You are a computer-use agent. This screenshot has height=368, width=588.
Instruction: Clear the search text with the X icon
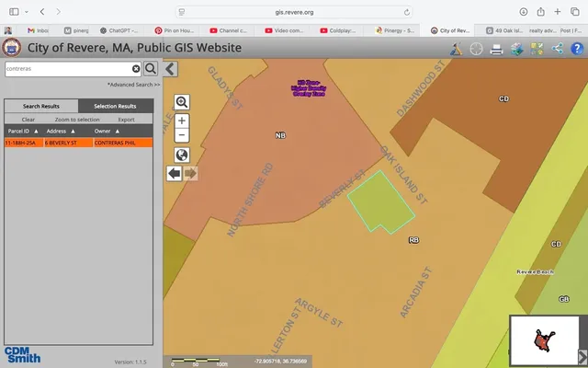(136, 68)
